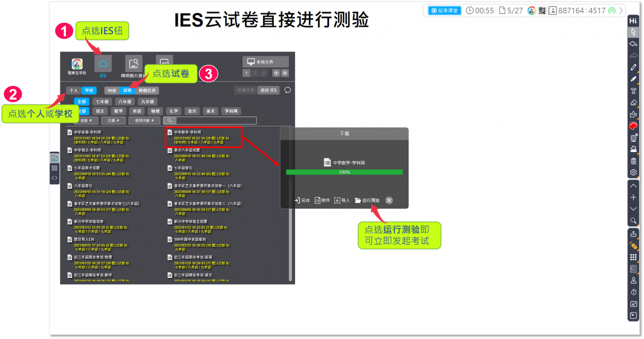Click 运行测验 to start the quiz
The width and height of the screenshot is (644, 339).
tap(367, 200)
